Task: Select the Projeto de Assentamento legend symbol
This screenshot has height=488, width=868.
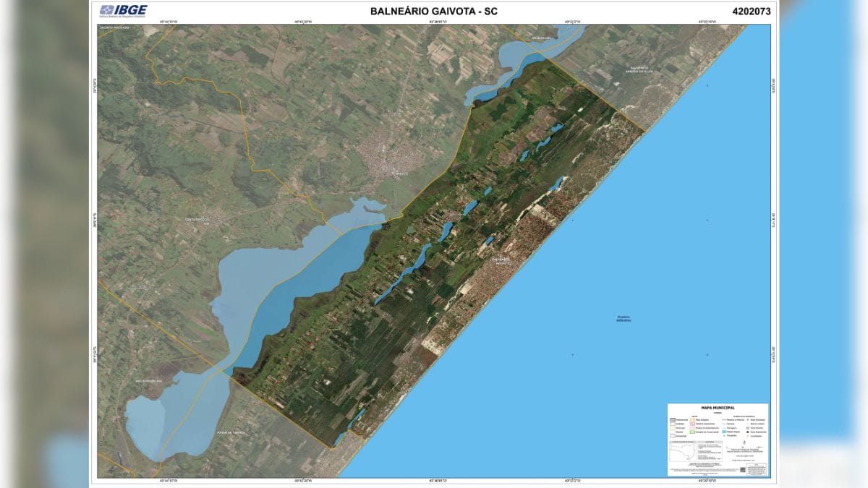Action: coord(692,428)
